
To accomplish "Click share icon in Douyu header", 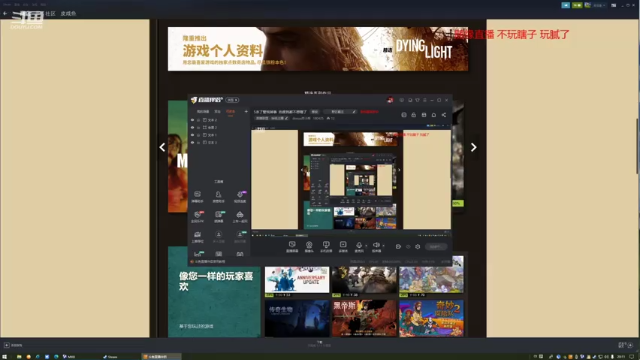I will pos(444,115).
